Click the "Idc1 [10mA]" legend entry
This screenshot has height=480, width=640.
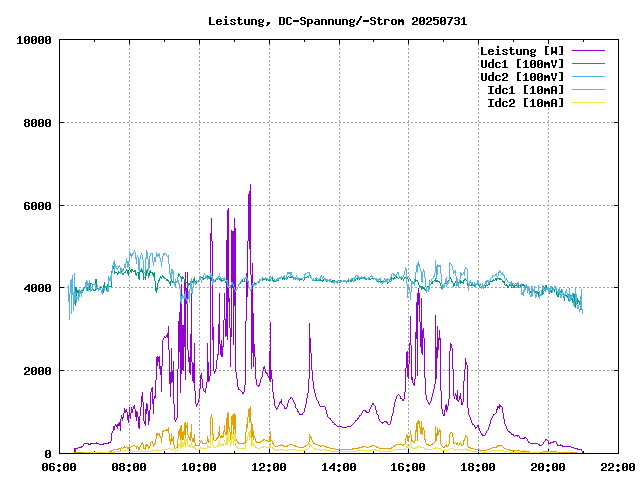pyautogui.click(x=525, y=90)
